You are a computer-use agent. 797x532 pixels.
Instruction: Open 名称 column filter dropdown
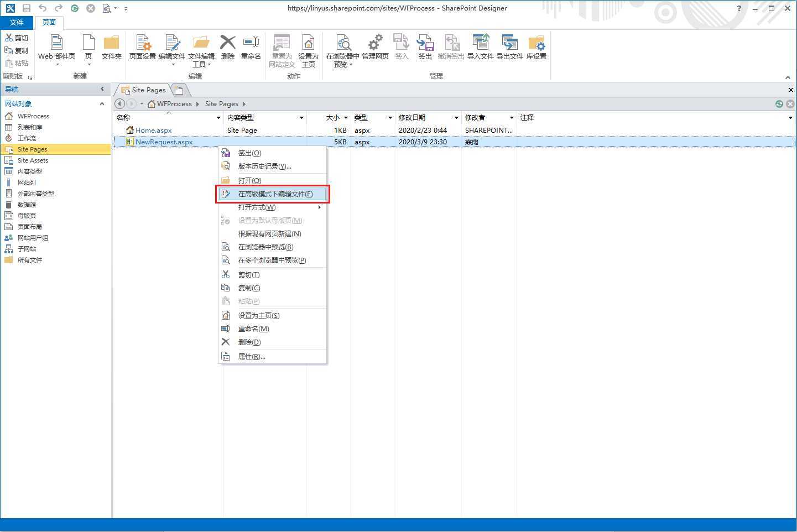coord(218,118)
